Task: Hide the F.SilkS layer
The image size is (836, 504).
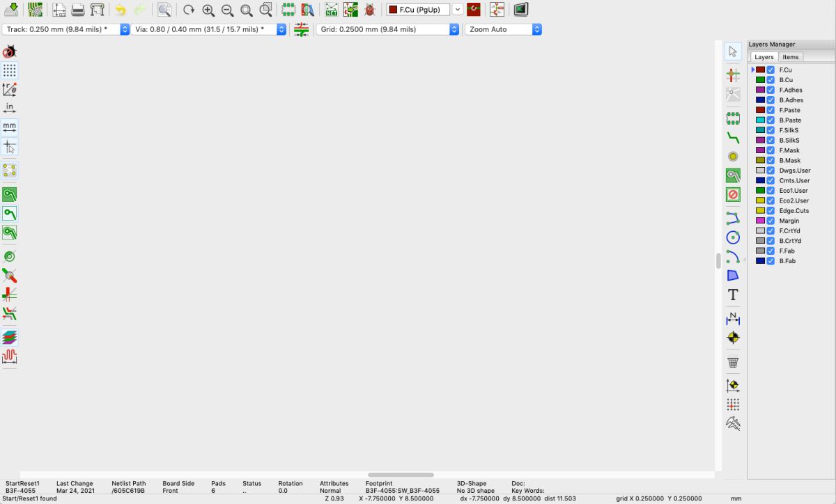Action: [771, 130]
